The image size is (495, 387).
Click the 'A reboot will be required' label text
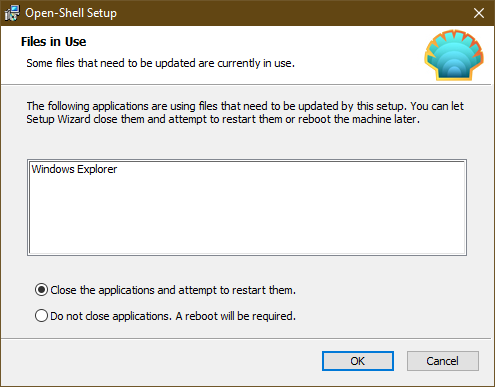point(236,316)
